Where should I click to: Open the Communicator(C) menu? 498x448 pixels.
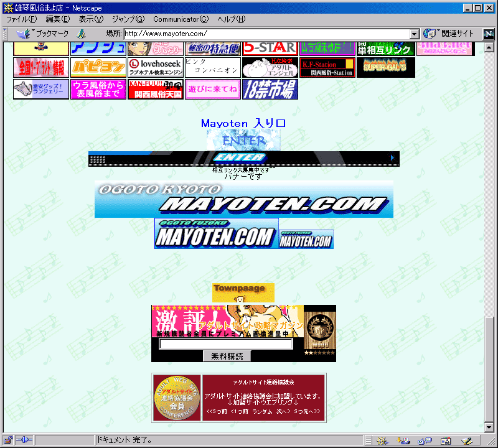(x=181, y=19)
